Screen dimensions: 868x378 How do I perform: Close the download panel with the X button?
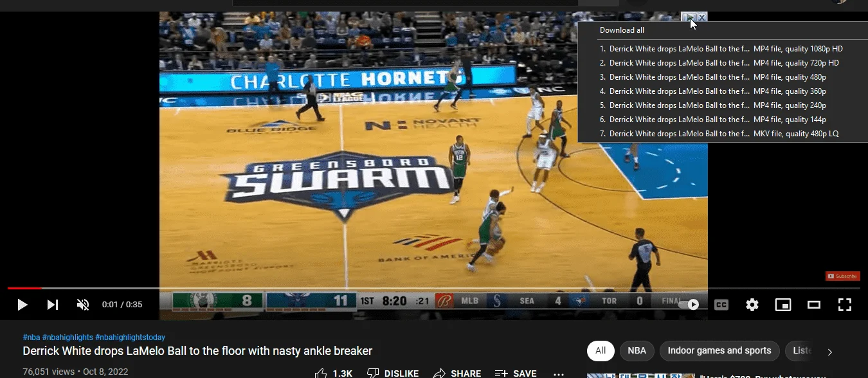(x=702, y=17)
